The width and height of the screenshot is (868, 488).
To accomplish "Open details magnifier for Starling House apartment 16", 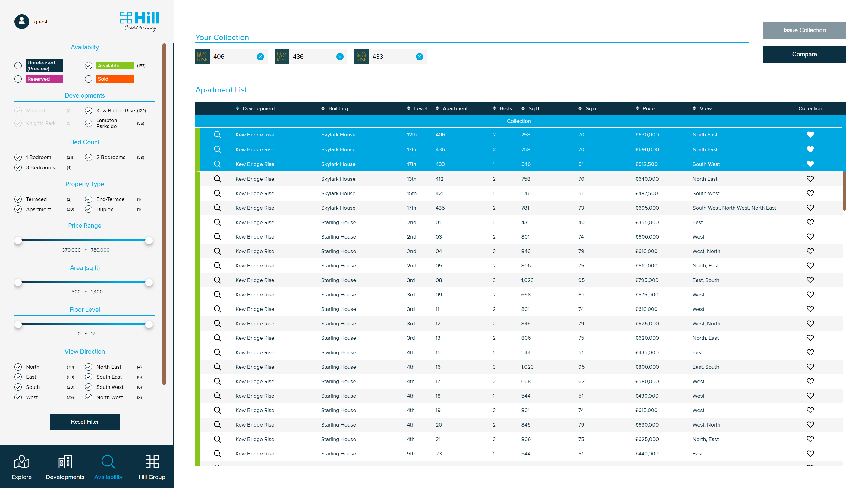I will pyautogui.click(x=217, y=367).
